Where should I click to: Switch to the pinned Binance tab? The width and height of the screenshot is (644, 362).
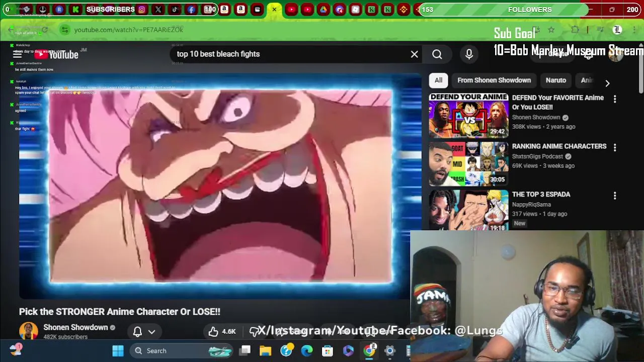coord(404,9)
